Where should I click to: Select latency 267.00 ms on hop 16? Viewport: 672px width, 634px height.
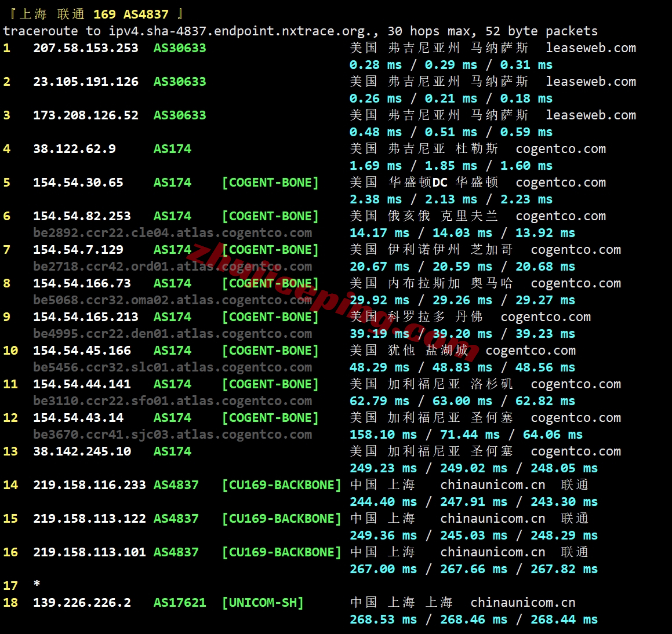pyautogui.click(x=383, y=569)
